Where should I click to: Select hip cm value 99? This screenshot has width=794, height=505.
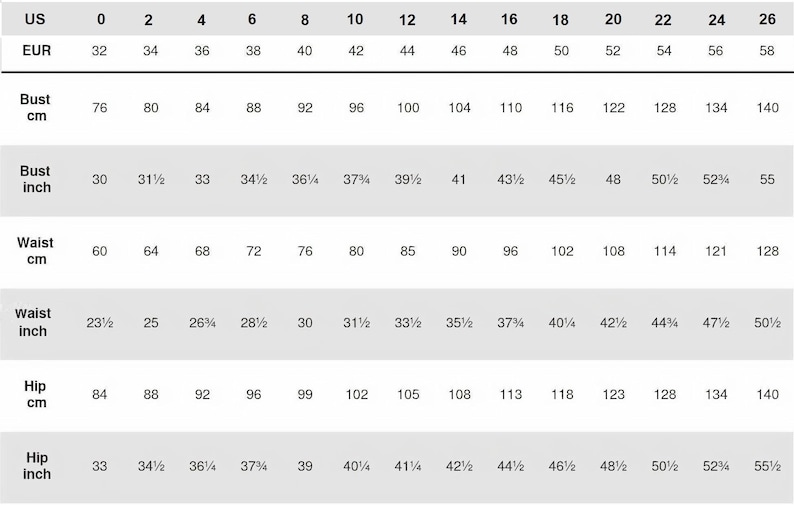[305, 395]
